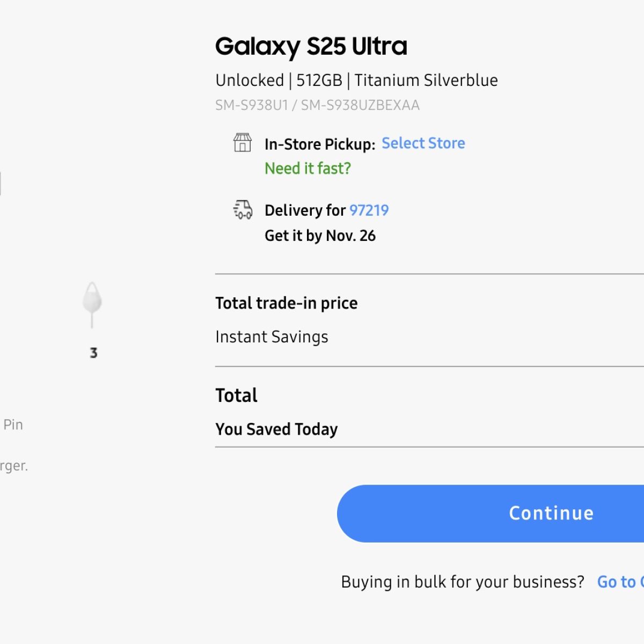
Task: Click "Buying in bulk for your business?" text
Action: (463, 582)
